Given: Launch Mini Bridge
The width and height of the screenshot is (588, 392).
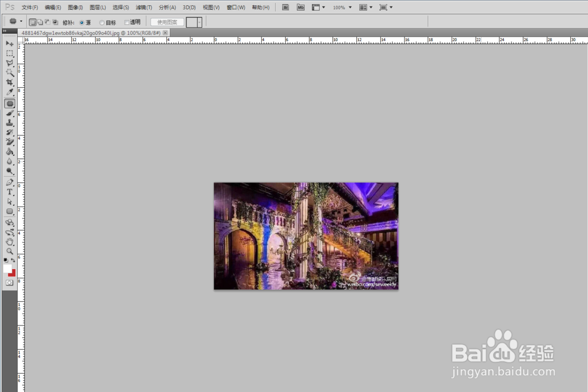Looking at the screenshot, I should pos(300,7).
